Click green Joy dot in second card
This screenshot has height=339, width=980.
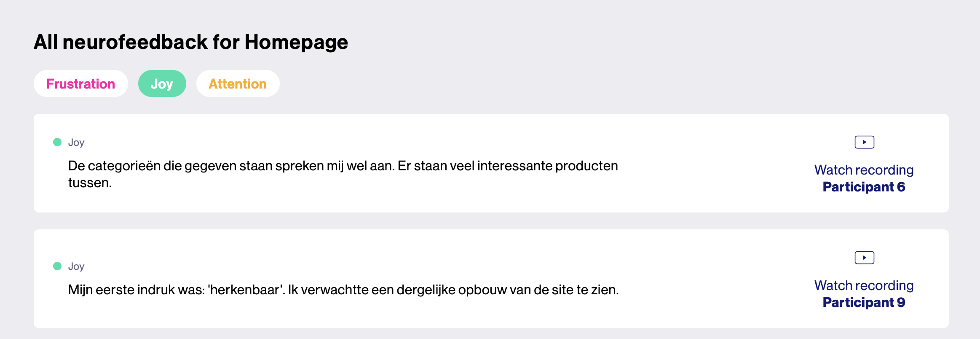pyautogui.click(x=57, y=266)
